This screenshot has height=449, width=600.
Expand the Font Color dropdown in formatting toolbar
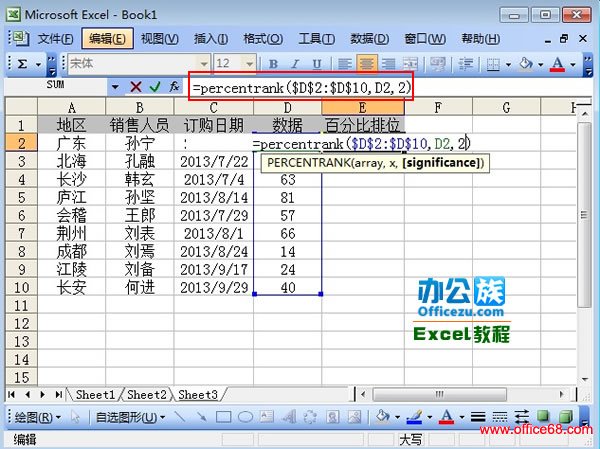(573, 64)
